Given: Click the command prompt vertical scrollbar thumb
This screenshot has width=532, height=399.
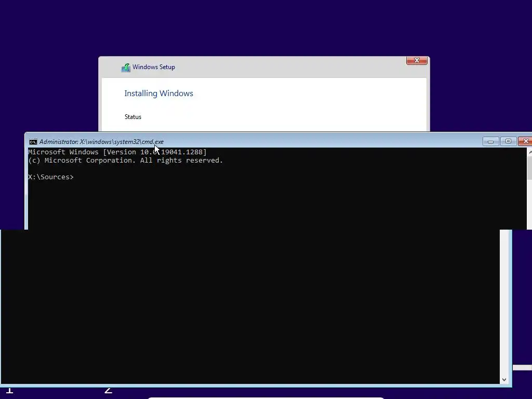Looking at the screenshot, I should 529,169.
